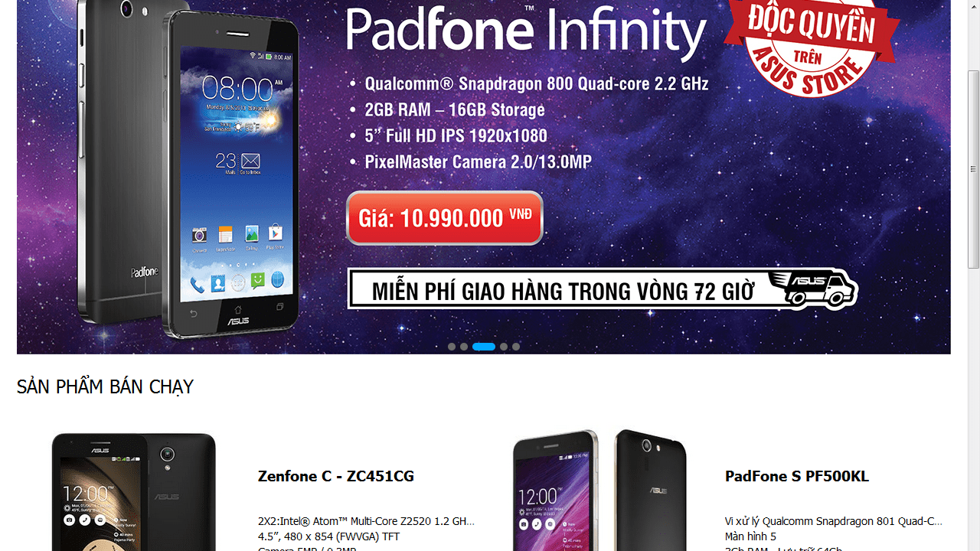Click the free delivery banner with truck
The width and height of the screenshot is (980, 551).
pos(603,289)
